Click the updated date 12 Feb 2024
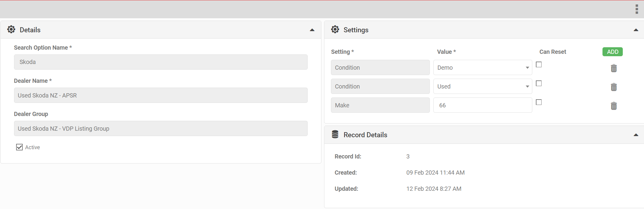Image resolution: width=644 pixels, height=209 pixels. pos(434,189)
